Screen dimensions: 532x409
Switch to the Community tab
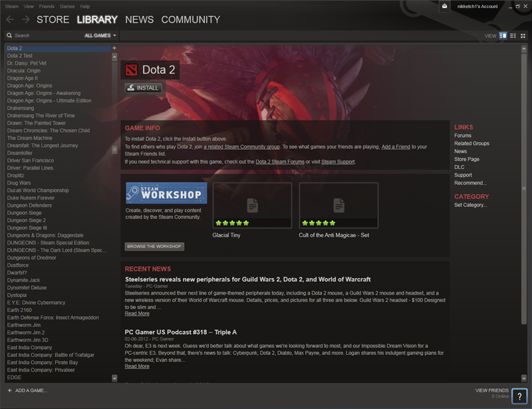[191, 20]
